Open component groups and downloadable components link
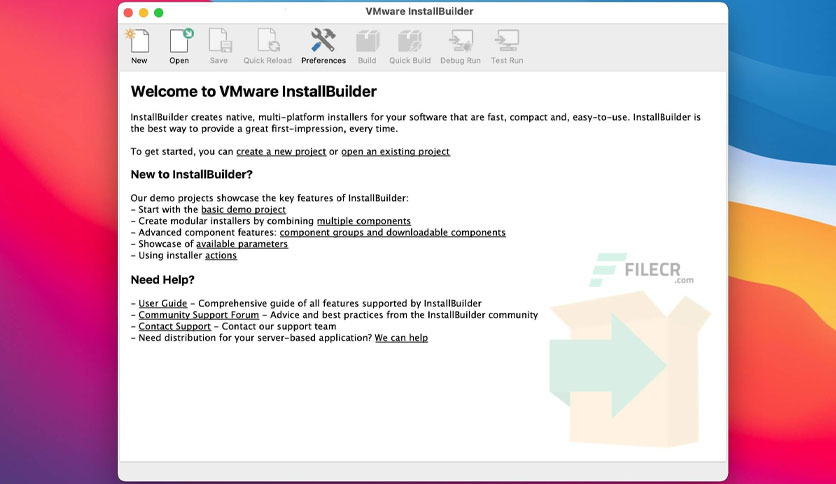 392,232
